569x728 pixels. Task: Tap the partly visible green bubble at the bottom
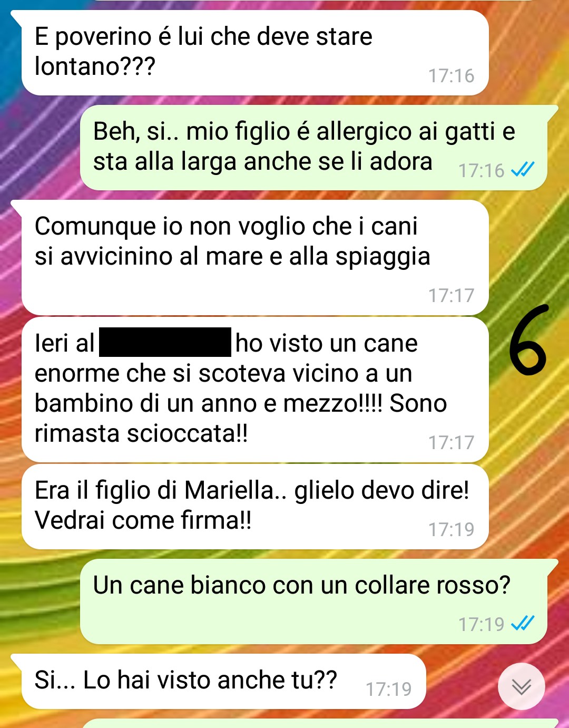(x=319, y=723)
